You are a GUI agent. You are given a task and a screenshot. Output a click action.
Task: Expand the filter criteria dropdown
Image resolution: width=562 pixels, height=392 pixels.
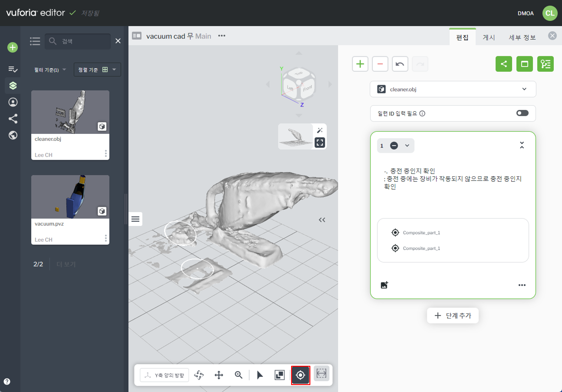click(x=50, y=70)
